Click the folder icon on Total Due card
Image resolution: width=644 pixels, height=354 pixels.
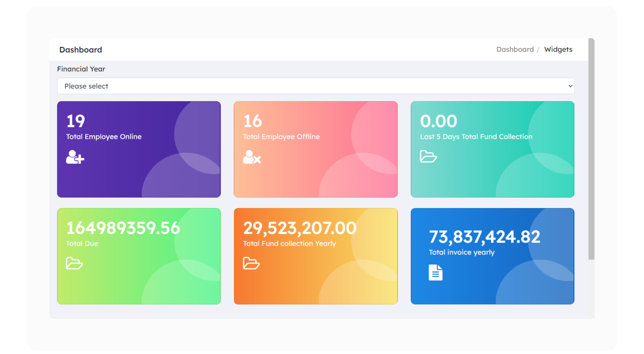[74, 263]
